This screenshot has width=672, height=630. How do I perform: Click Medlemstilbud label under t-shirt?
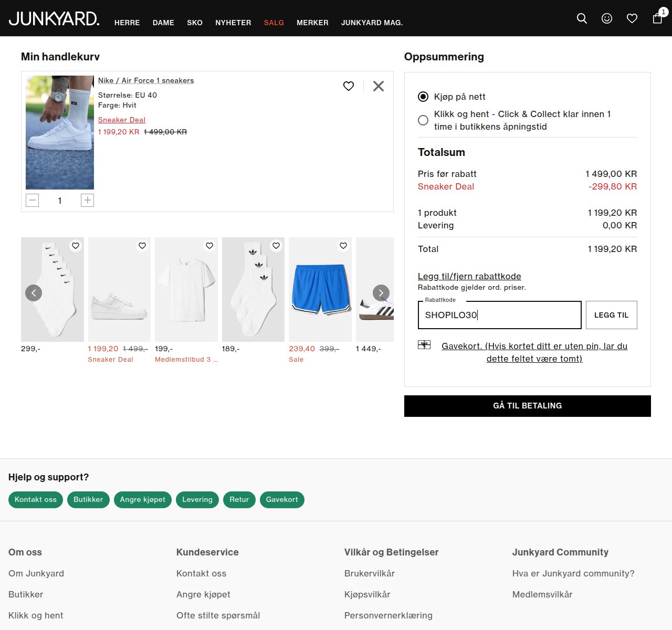click(186, 360)
